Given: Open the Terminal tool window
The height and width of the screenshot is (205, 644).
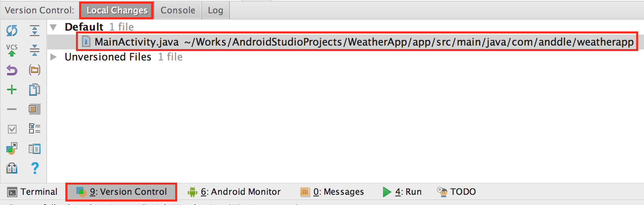Looking at the screenshot, I should pyautogui.click(x=32, y=192).
